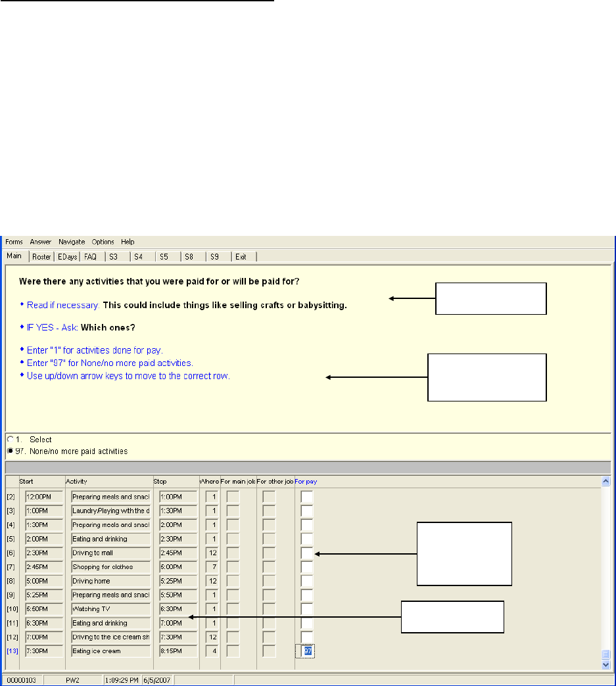The width and height of the screenshot is (616, 686).
Task: Click the For pay field in row 4
Action: coord(307,525)
